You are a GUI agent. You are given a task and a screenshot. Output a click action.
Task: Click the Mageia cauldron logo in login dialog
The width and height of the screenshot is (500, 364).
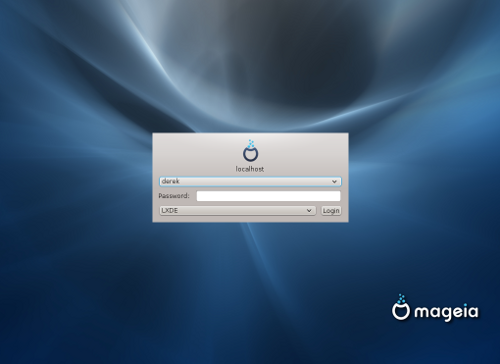click(x=250, y=151)
